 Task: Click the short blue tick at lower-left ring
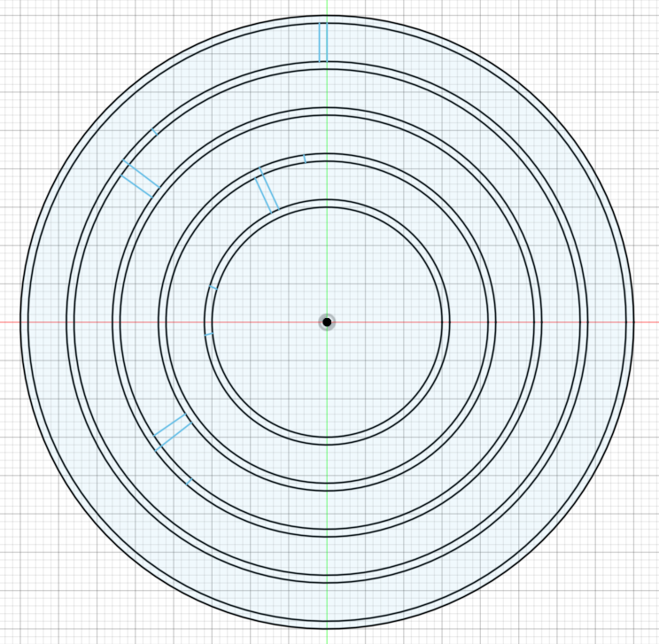click(x=189, y=481)
